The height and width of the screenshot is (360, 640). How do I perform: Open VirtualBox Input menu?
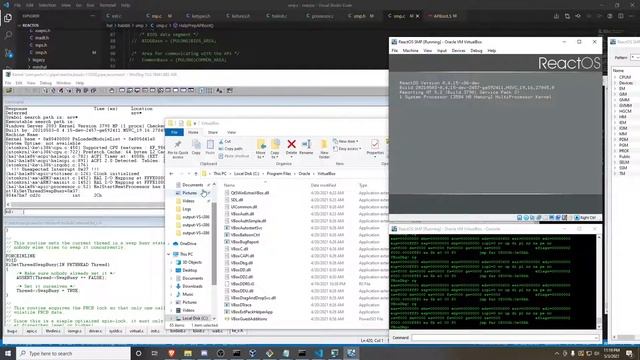point(442,51)
